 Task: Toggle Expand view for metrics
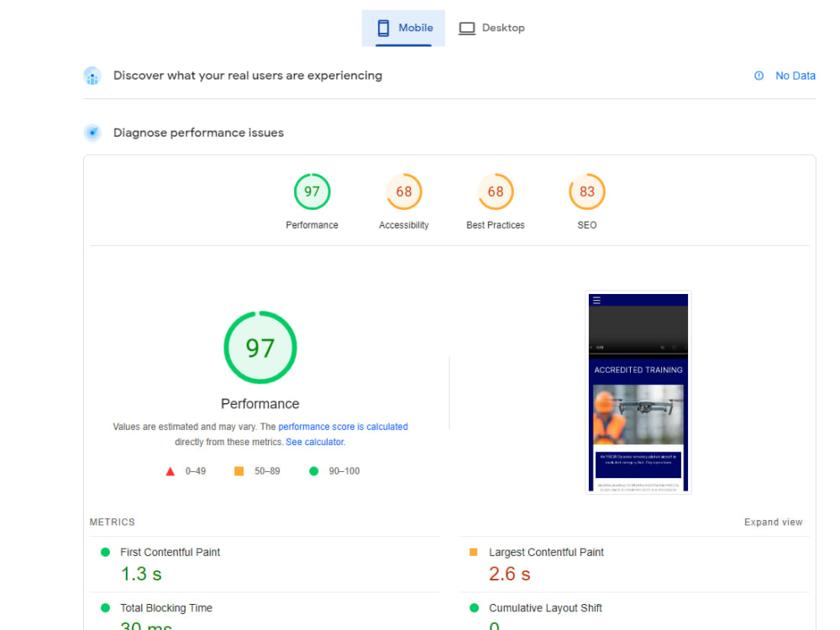[773, 522]
